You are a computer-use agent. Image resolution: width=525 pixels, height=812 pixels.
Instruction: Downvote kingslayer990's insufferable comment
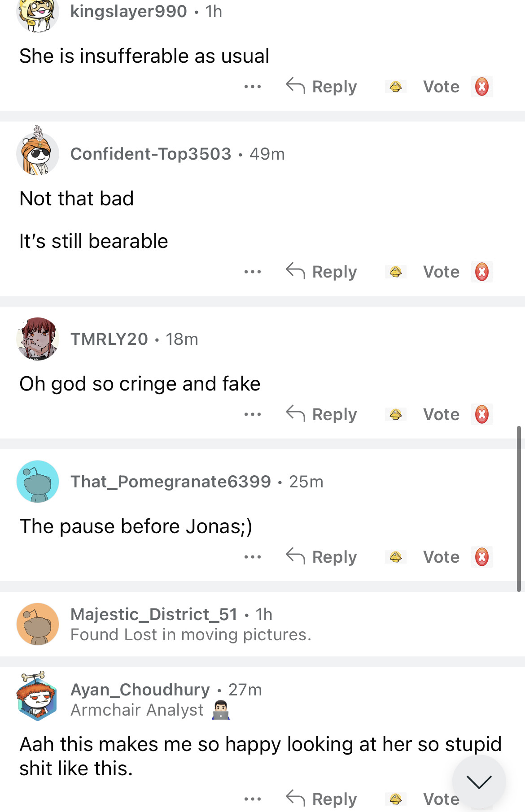(x=482, y=87)
